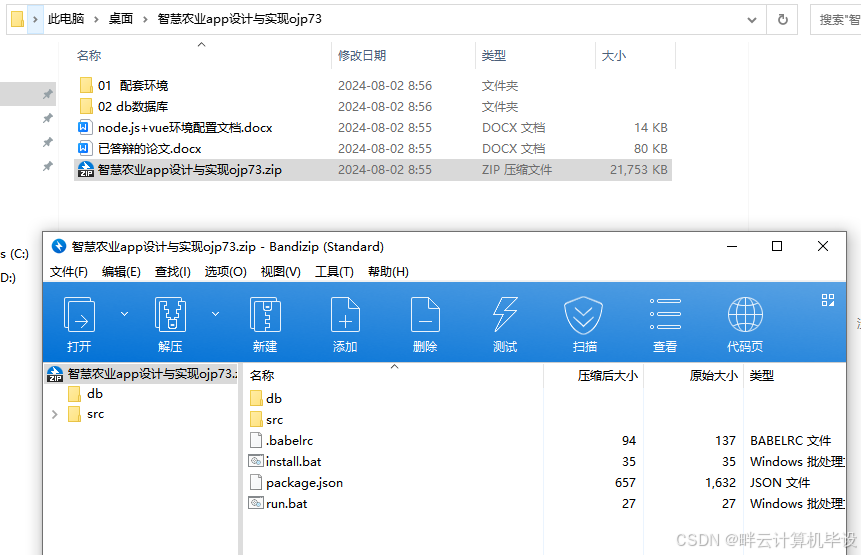The image size is (861, 555).
Task: Click the Scan (扫描) shield icon
Action: pos(584,315)
